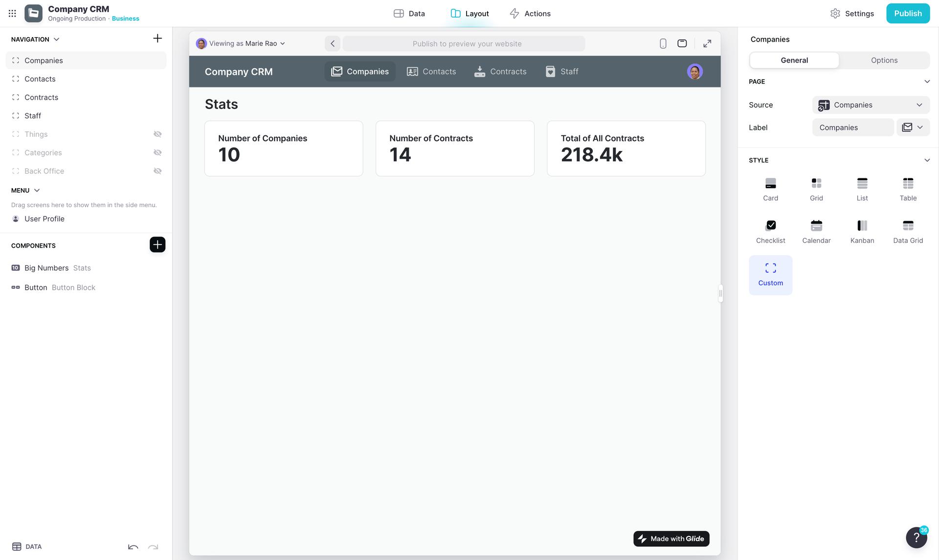This screenshot has width=939, height=560.
Task: Toggle visibility of Categories screen
Action: point(157,152)
